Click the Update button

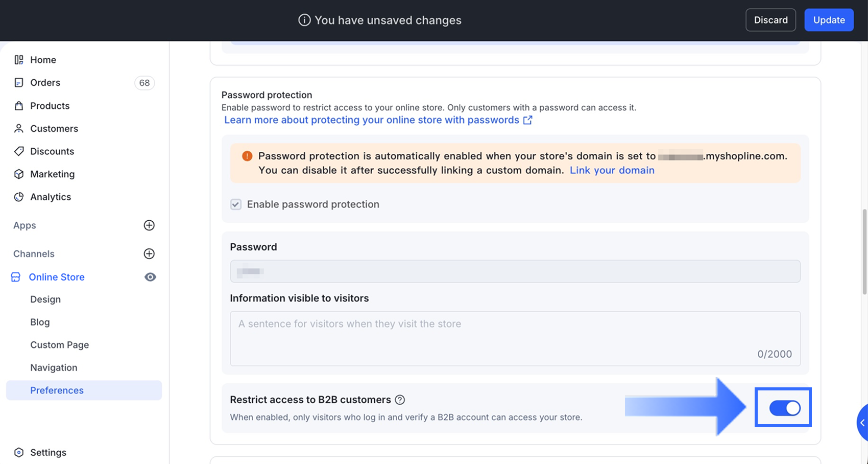pyautogui.click(x=829, y=20)
